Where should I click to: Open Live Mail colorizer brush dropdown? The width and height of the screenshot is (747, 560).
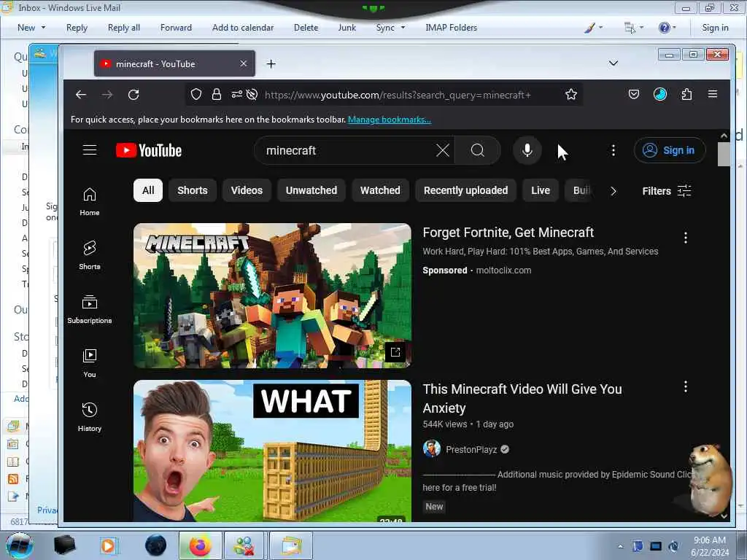click(594, 28)
